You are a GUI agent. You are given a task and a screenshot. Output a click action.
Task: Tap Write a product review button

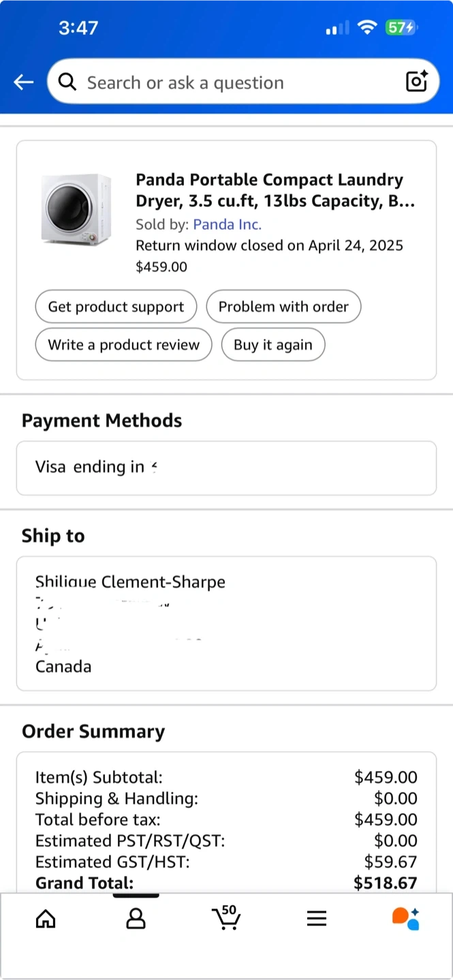click(123, 345)
